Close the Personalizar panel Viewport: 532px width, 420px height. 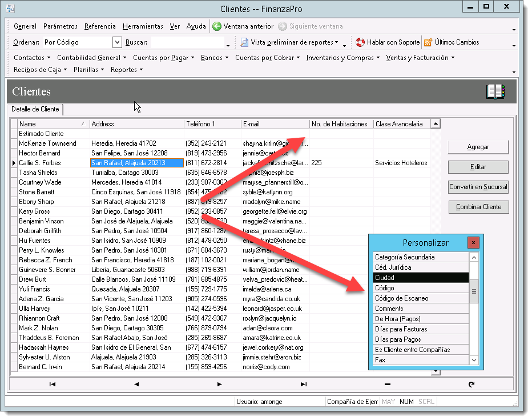pos(473,242)
